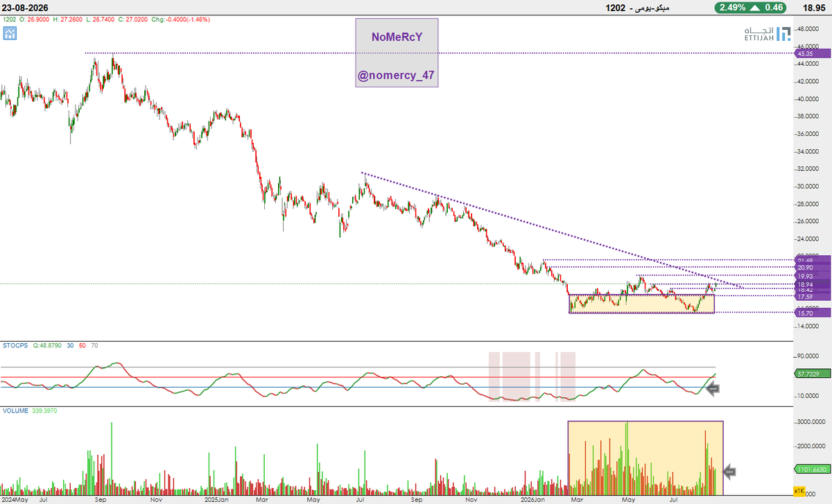The width and height of the screenshot is (832, 504).
Task: Click the stochastic Q:48.8790 value
Action: pyautogui.click(x=46, y=345)
